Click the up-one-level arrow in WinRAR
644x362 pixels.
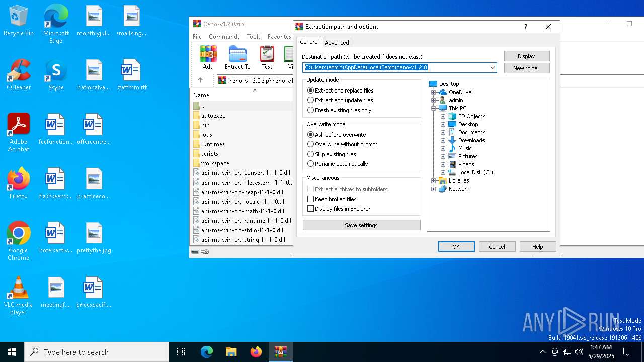(x=200, y=80)
